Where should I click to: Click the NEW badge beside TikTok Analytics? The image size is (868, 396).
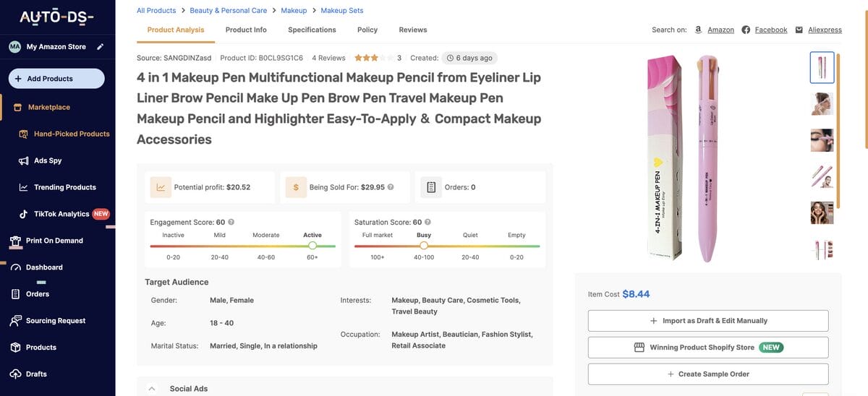click(101, 214)
